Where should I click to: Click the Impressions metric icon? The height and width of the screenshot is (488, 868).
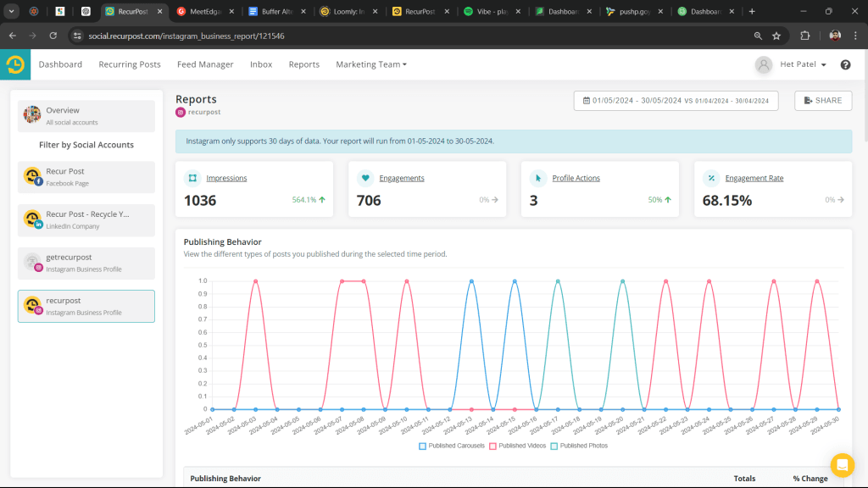tap(191, 178)
